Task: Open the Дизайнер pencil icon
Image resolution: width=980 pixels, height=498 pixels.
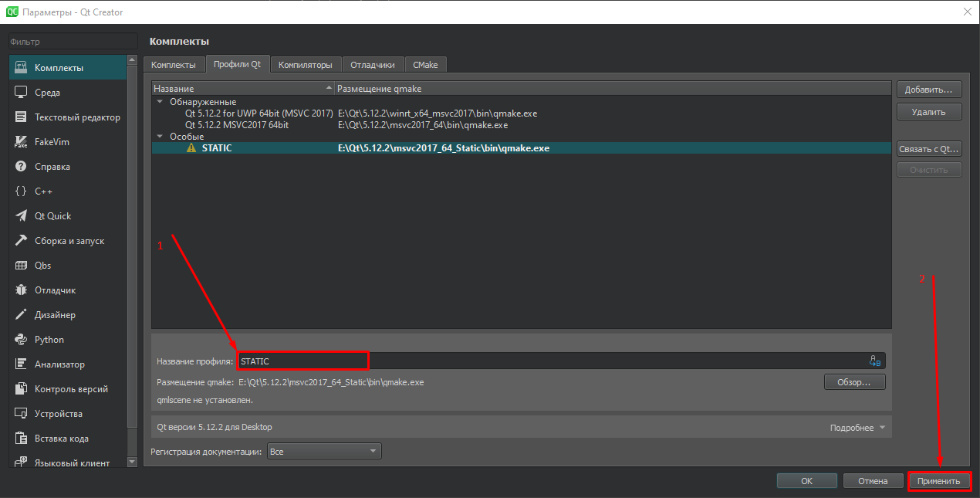Action: click(22, 315)
